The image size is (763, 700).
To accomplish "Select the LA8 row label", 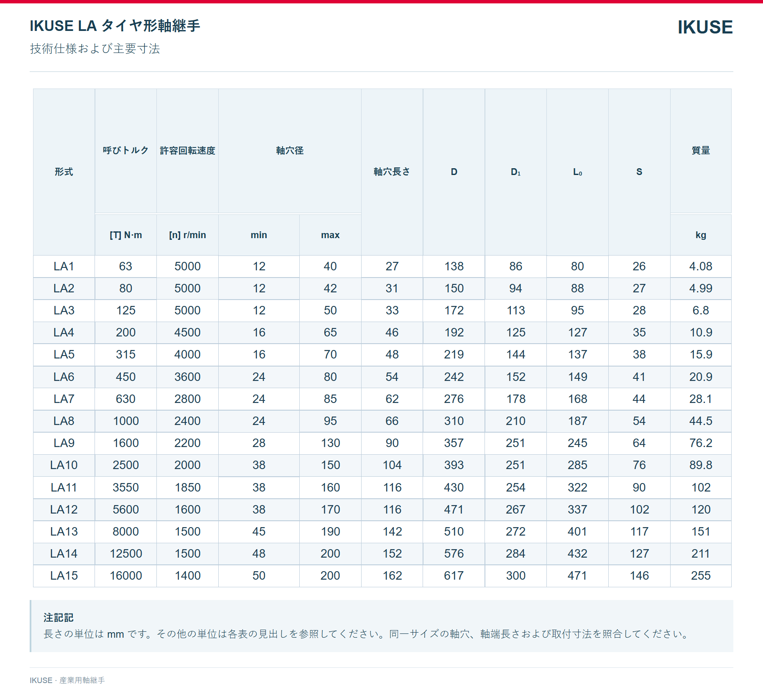I will [x=64, y=421].
